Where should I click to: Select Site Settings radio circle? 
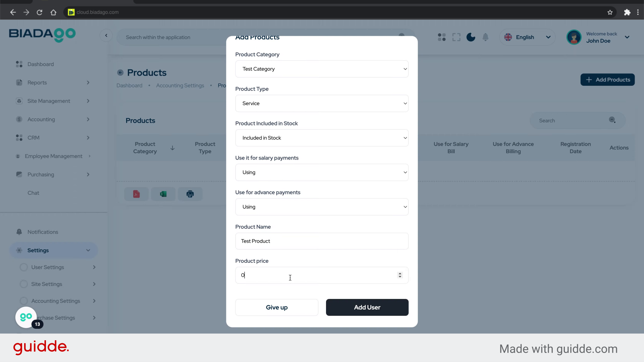(23, 284)
